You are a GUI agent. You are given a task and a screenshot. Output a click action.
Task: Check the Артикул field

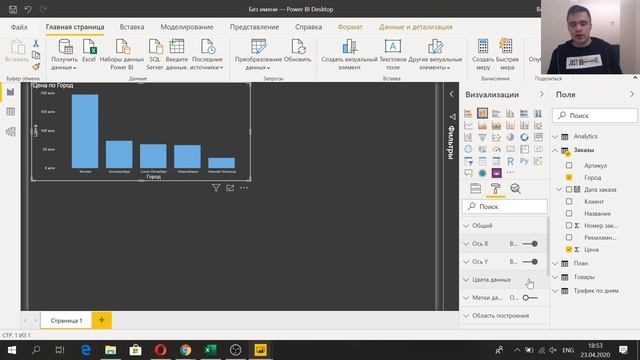(569, 165)
